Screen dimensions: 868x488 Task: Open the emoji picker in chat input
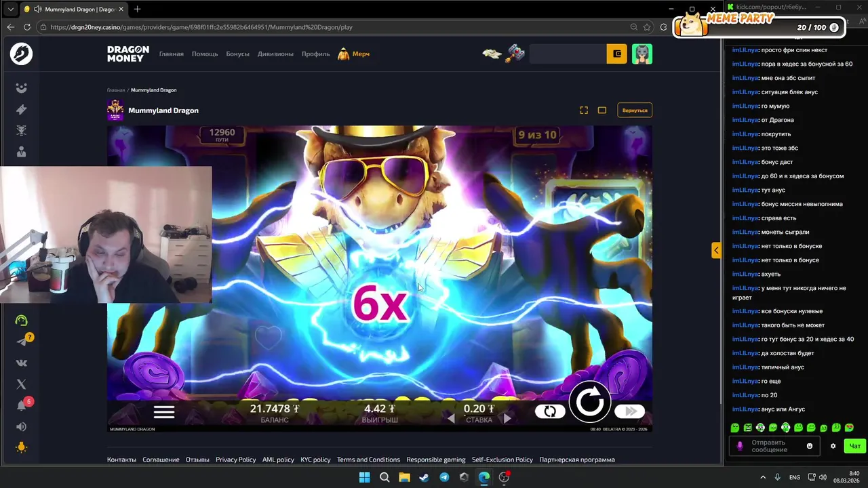(x=809, y=446)
